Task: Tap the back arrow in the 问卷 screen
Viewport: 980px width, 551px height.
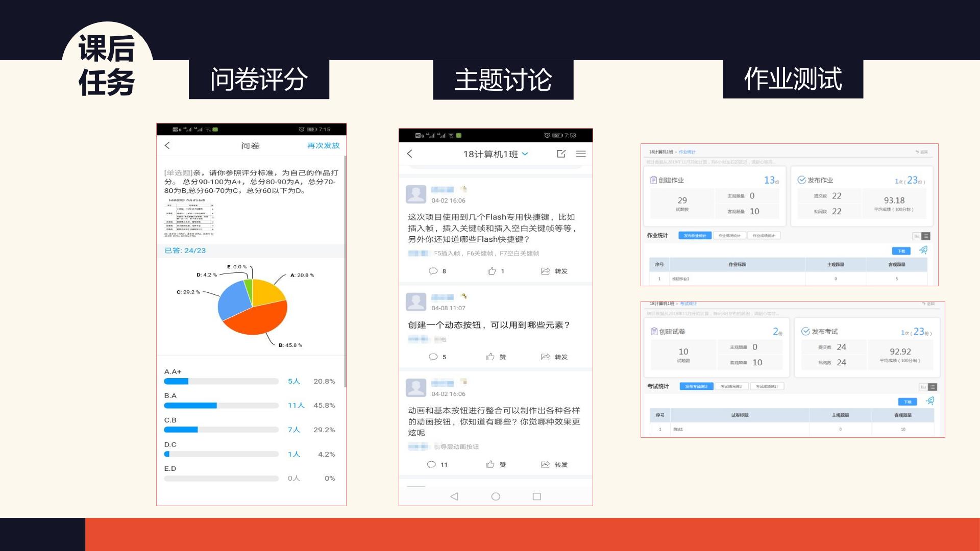Action: [167, 145]
